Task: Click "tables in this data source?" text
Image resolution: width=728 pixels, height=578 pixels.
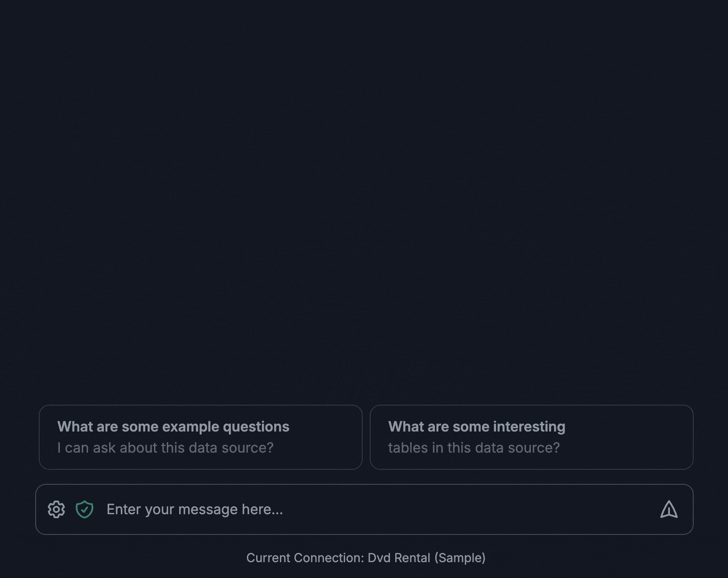Action: 474,448
